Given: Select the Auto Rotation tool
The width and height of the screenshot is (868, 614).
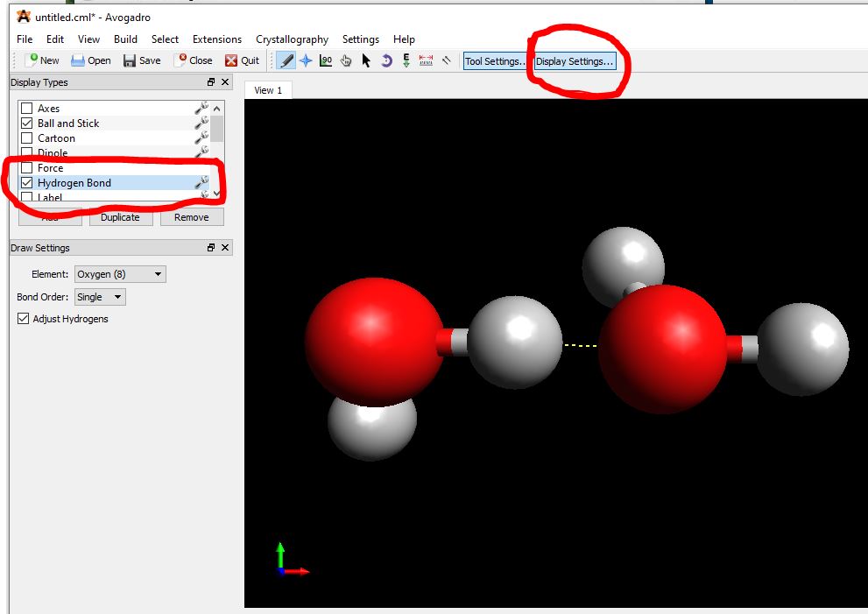Looking at the screenshot, I should (x=386, y=60).
